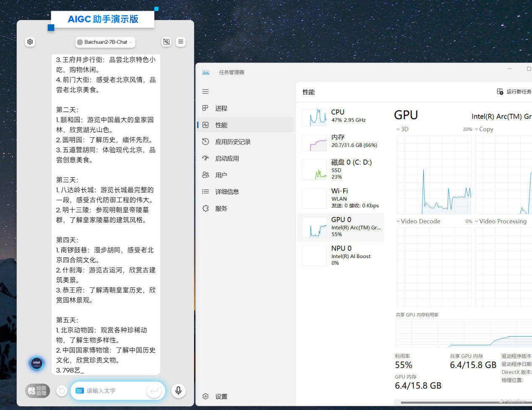Open the Baichuan2-7B-Chat model dropdown
This screenshot has width=532, height=410.
[105, 42]
